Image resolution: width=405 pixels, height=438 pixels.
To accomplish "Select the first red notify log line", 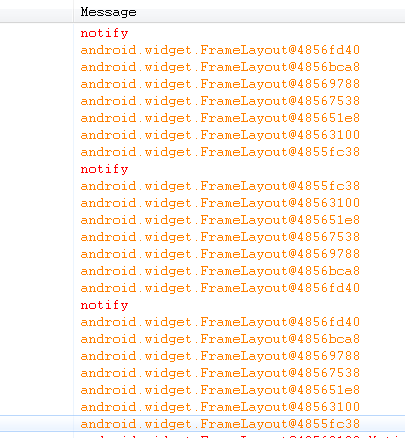I will click(x=104, y=33).
